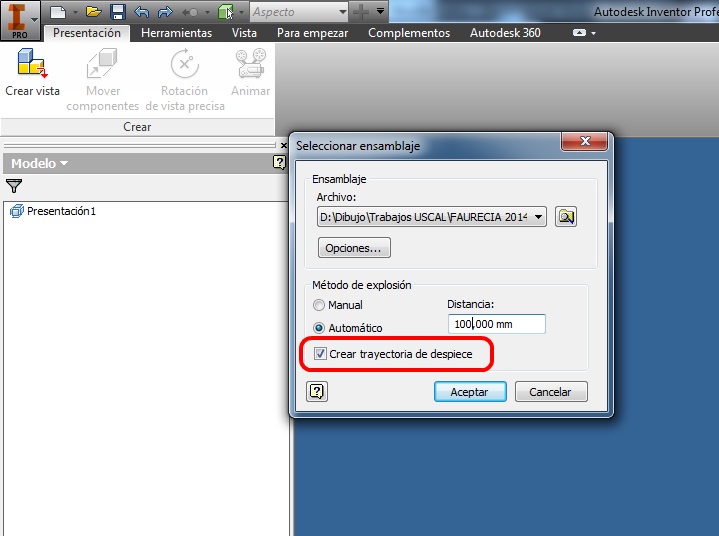Click the Open folder icon
This screenshot has height=536, width=719.
[94, 12]
